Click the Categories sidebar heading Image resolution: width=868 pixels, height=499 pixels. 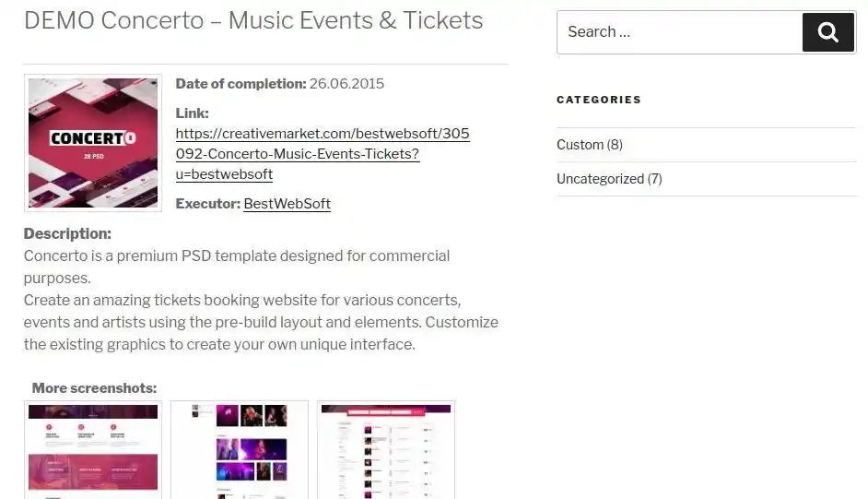tap(599, 100)
